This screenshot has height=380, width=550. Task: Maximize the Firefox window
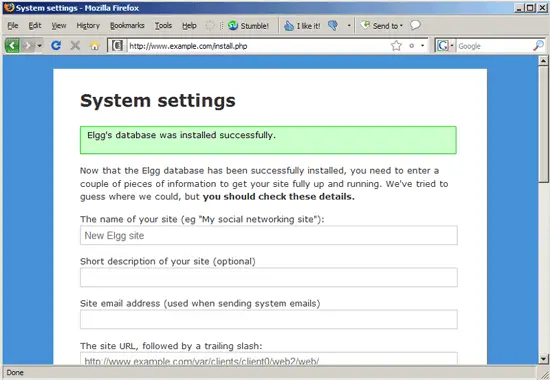click(531, 8)
